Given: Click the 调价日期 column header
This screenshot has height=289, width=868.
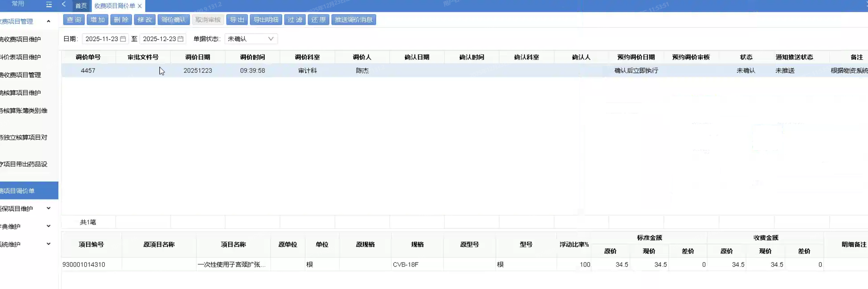Looking at the screenshot, I should (198, 57).
